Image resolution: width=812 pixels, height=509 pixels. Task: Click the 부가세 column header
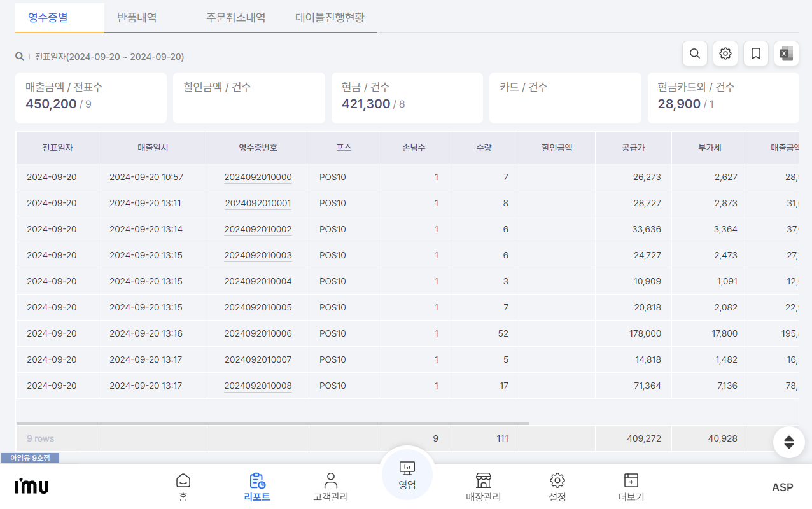click(710, 148)
